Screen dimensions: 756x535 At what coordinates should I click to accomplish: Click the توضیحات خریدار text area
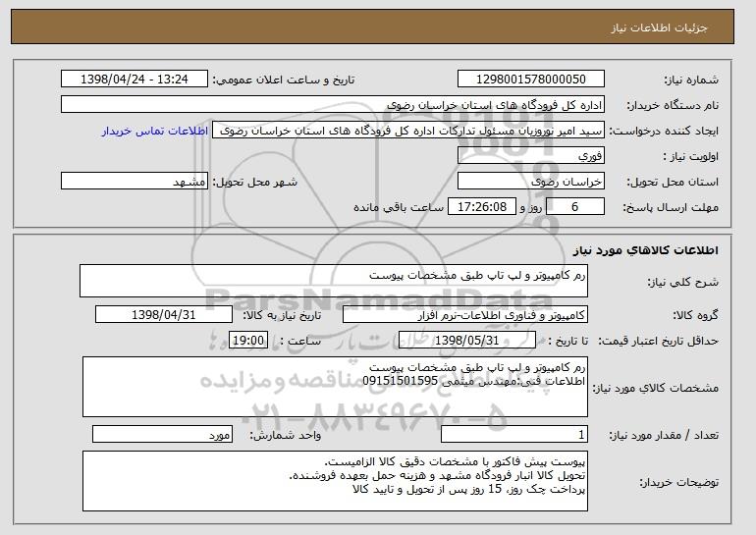[335, 481]
